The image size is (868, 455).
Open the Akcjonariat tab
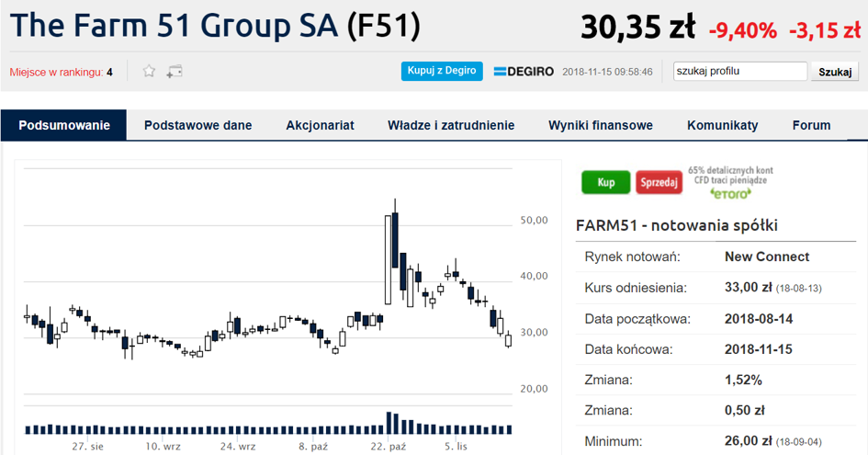pyautogui.click(x=320, y=125)
